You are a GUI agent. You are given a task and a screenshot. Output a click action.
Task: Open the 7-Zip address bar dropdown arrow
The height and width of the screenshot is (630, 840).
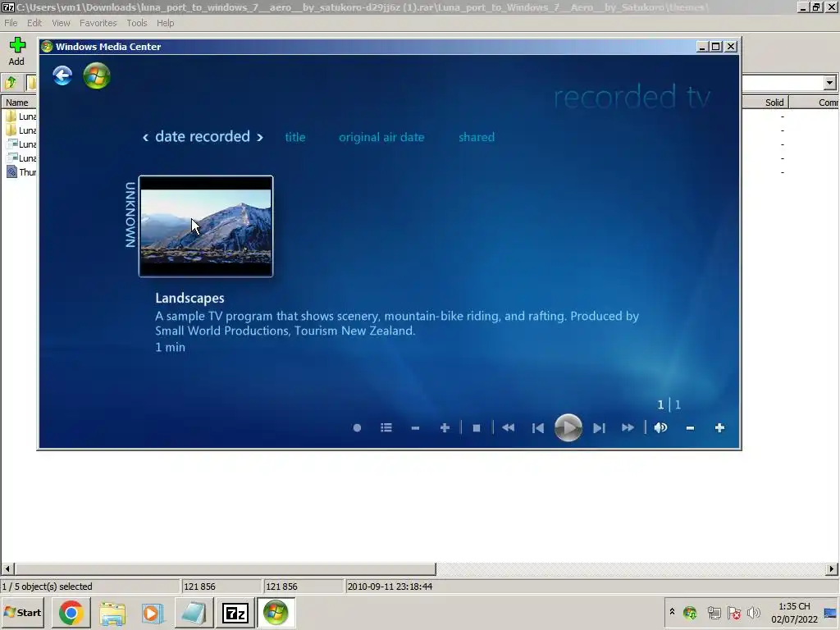[830, 83]
